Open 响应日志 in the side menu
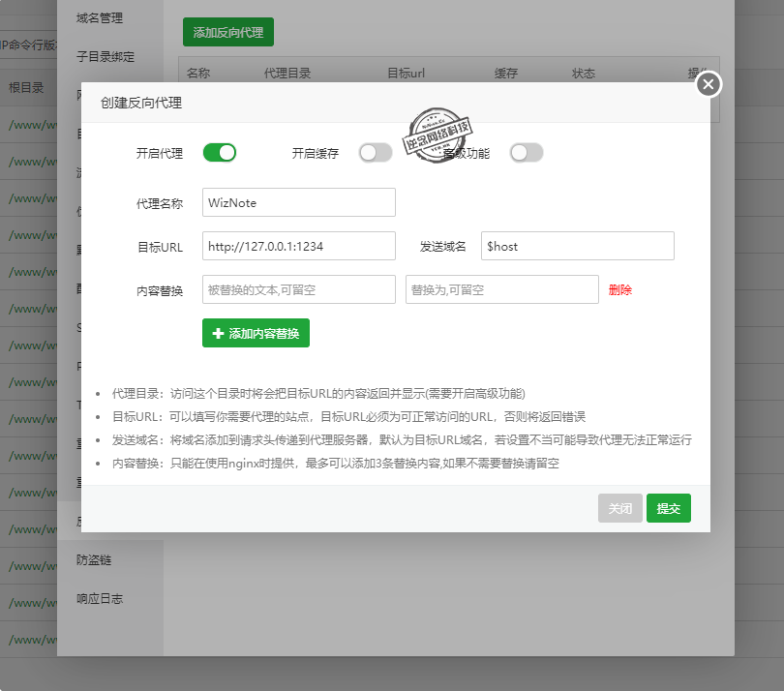Screen dimensions: 784x691 point(100,598)
